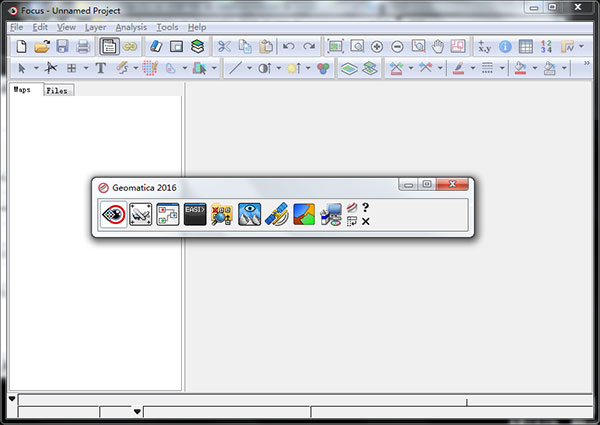
Task: Click the question mark help icon in Geomatica
Action: (365, 207)
